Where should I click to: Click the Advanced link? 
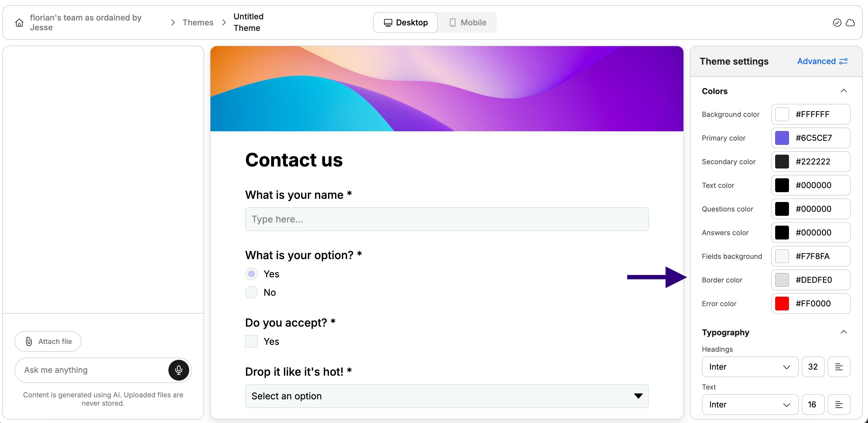pos(817,61)
